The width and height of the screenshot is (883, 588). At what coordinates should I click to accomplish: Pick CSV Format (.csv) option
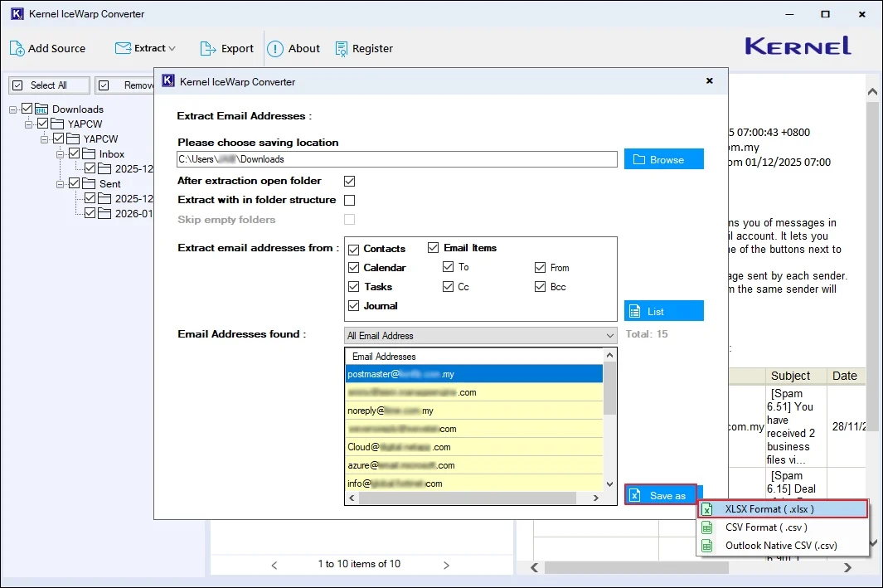[x=765, y=527]
